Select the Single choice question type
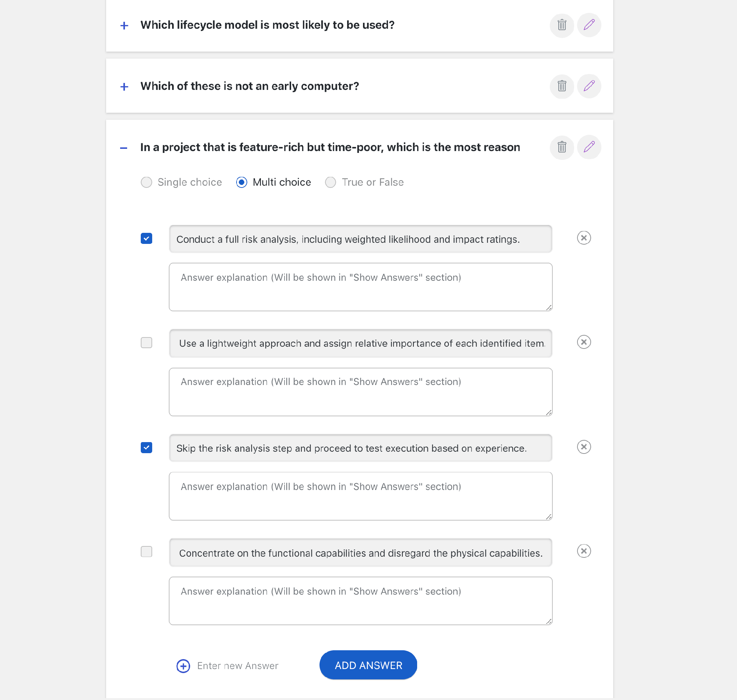The image size is (737, 700). pos(146,182)
